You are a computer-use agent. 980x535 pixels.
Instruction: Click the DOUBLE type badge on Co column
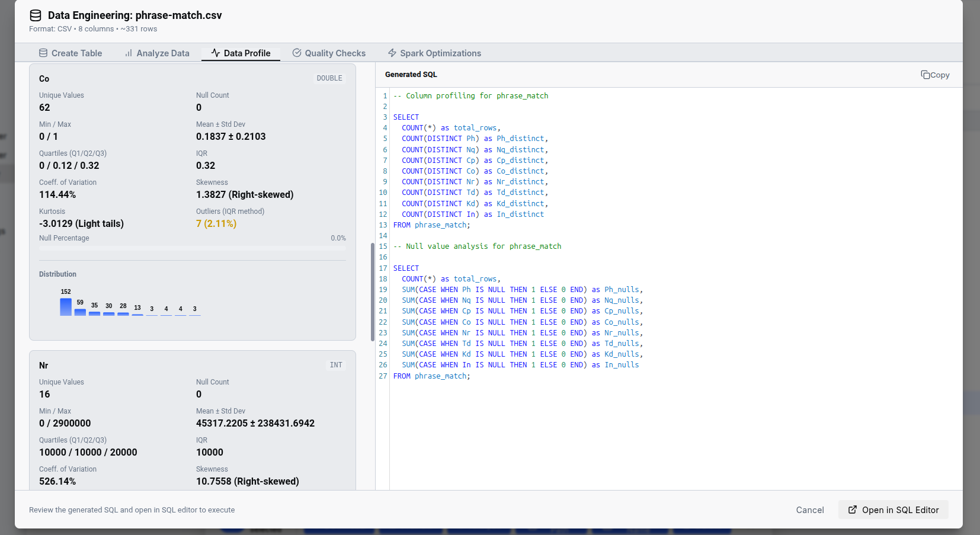[329, 78]
